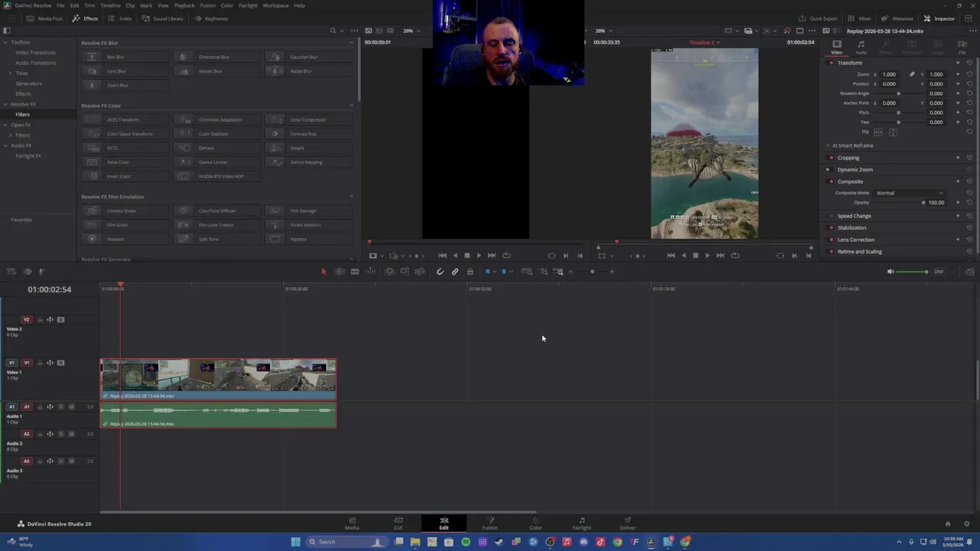Open the Box Blur effect
Viewport: 980px width, 551px height.
point(126,57)
